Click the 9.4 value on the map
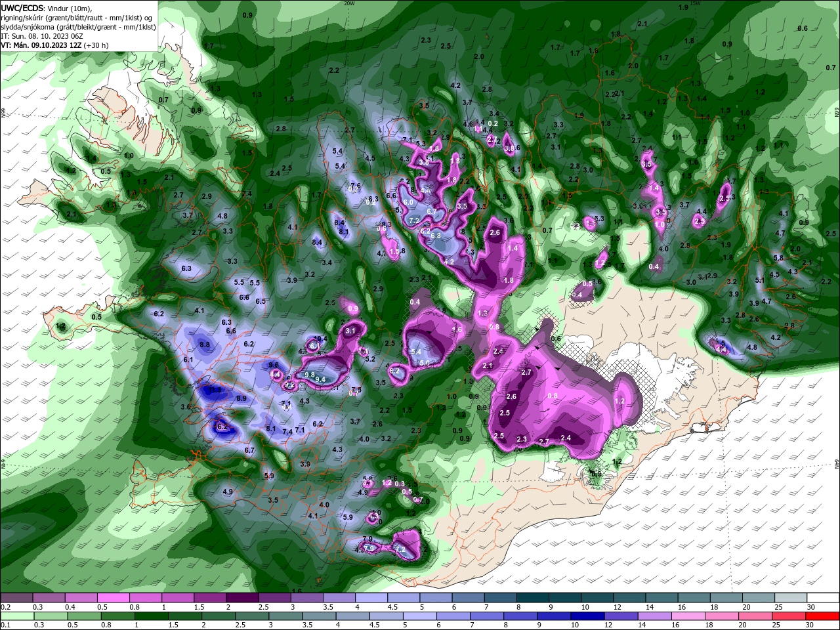 [x=321, y=379]
